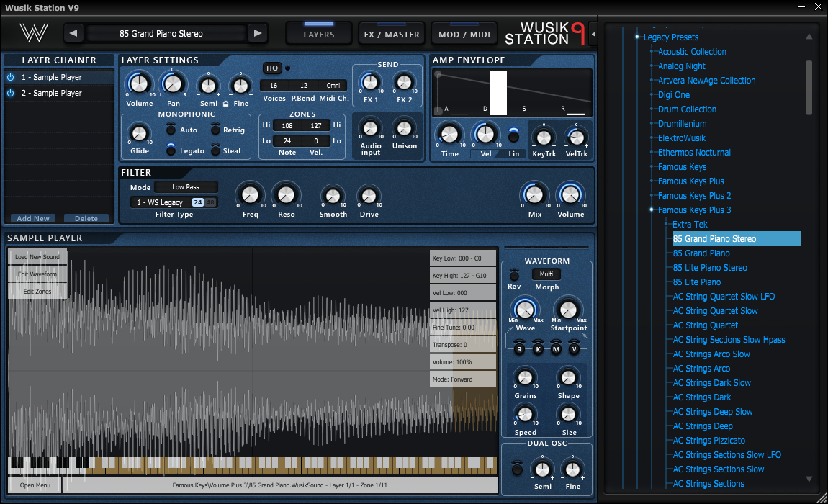Select the AC String Quartet preset
The width and height of the screenshot is (828, 504).
[x=706, y=325]
